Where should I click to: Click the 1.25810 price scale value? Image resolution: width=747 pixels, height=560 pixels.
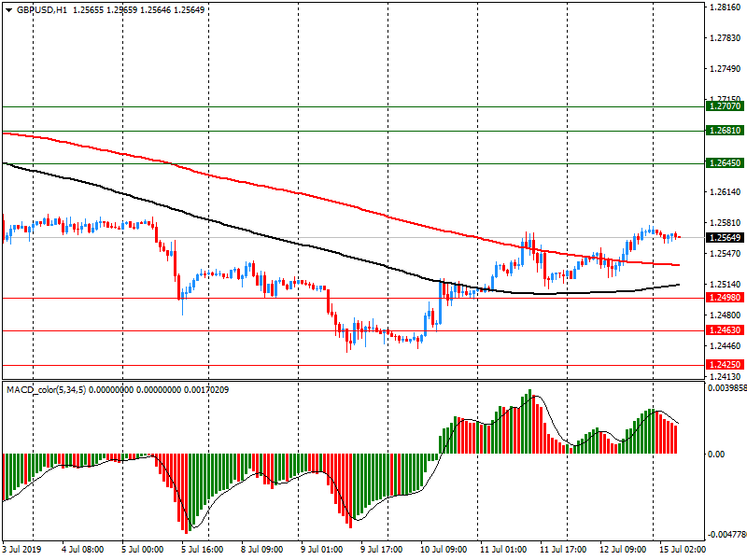tap(726, 223)
